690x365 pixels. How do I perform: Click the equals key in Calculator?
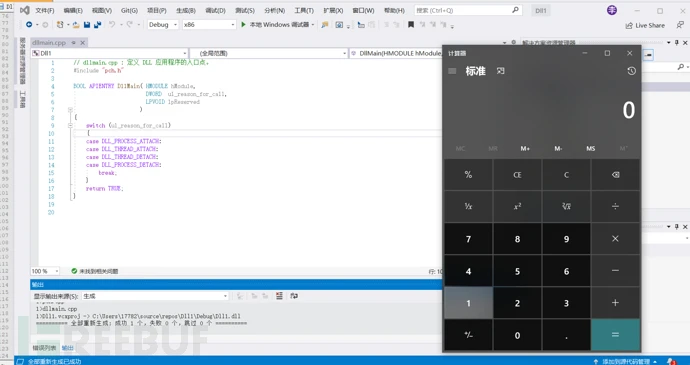(616, 335)
